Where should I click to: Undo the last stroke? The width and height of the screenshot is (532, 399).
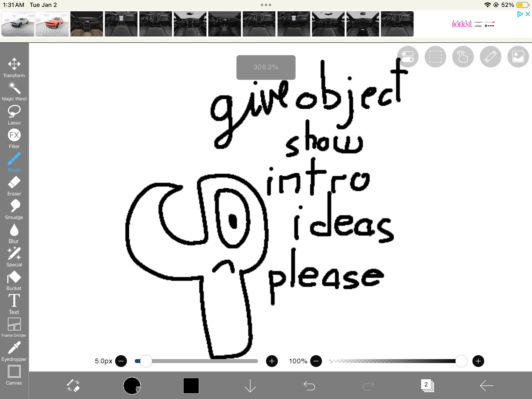309,385
